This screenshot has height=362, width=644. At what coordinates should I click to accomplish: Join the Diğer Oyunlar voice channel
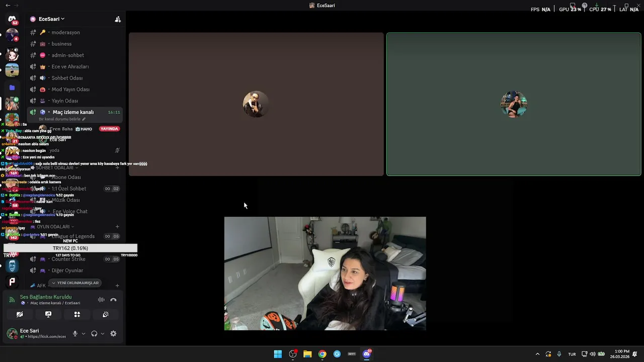[x=75, y=270]
